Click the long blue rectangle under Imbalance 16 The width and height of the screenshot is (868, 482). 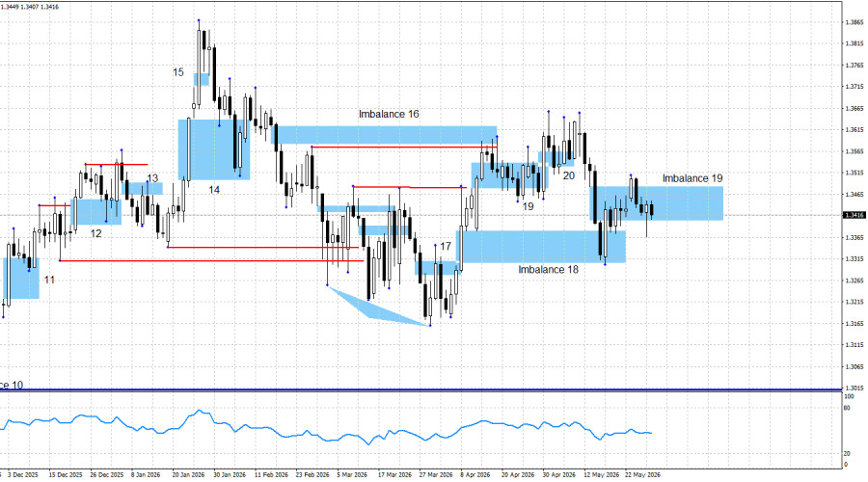386,135
